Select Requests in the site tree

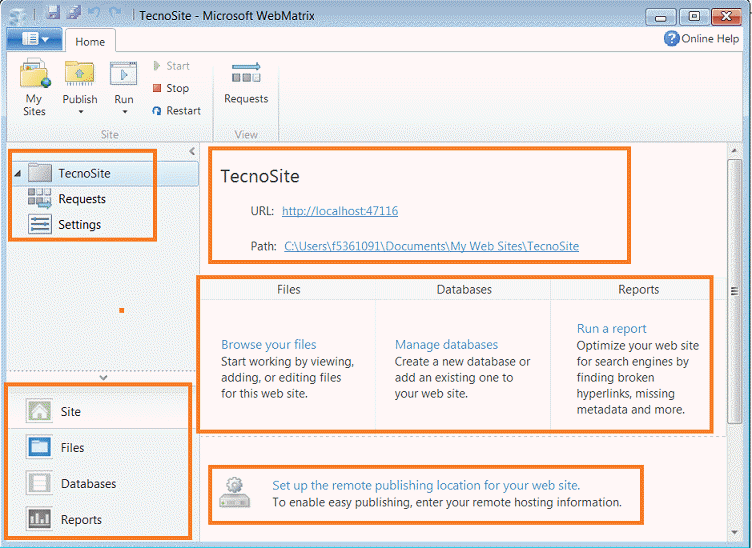click(x=82, y=199)
